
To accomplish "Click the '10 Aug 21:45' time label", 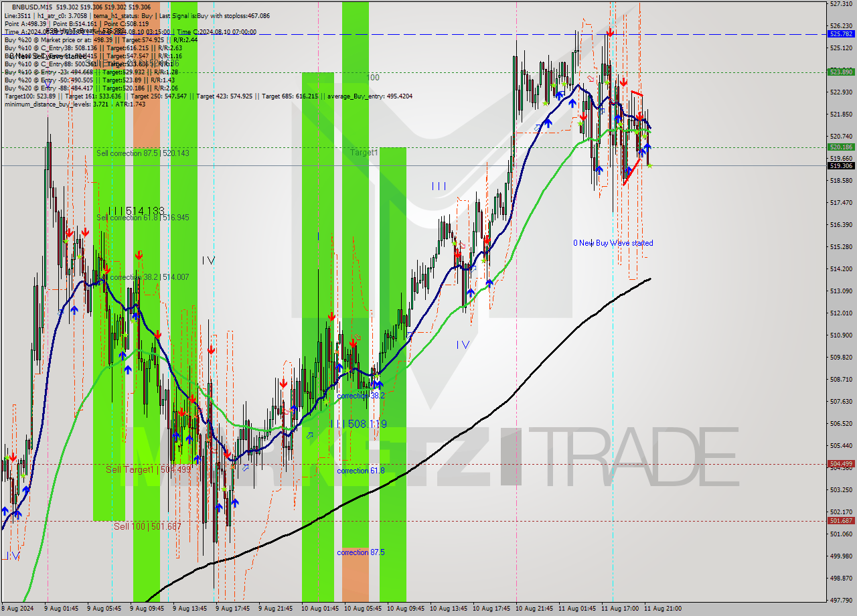I will coord(534,609).
